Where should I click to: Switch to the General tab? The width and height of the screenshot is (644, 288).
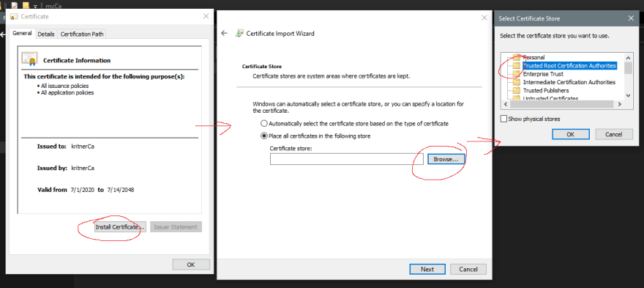click(x=22, y=33)
